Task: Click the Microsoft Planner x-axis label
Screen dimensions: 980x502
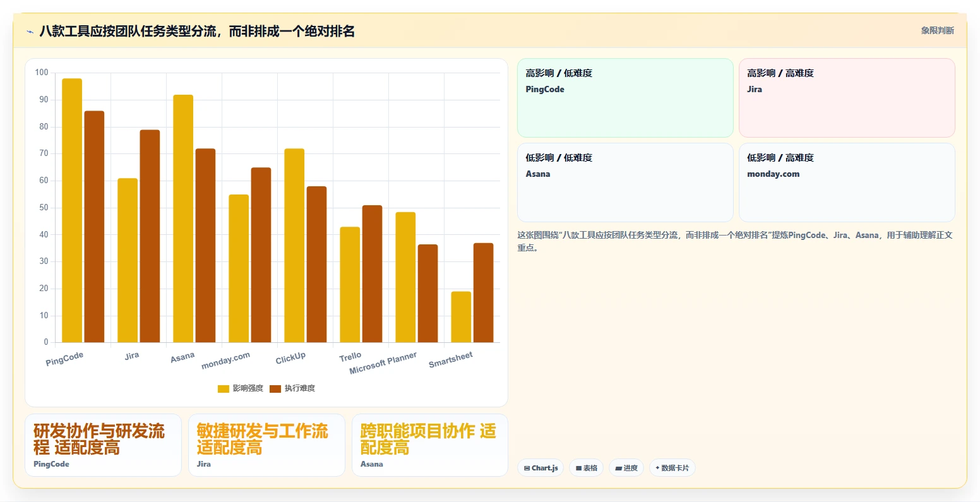Action: pyautogui.click(x=383, y=363)
